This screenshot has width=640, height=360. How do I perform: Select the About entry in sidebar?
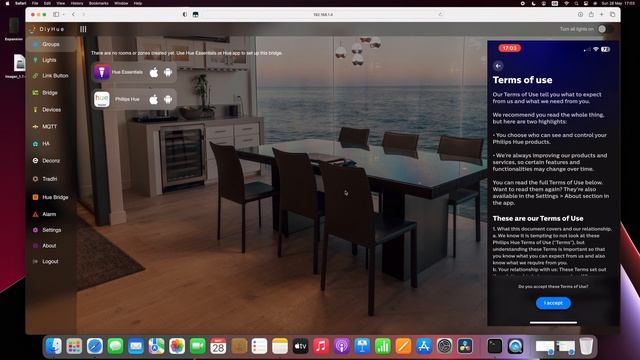[49, 246]
